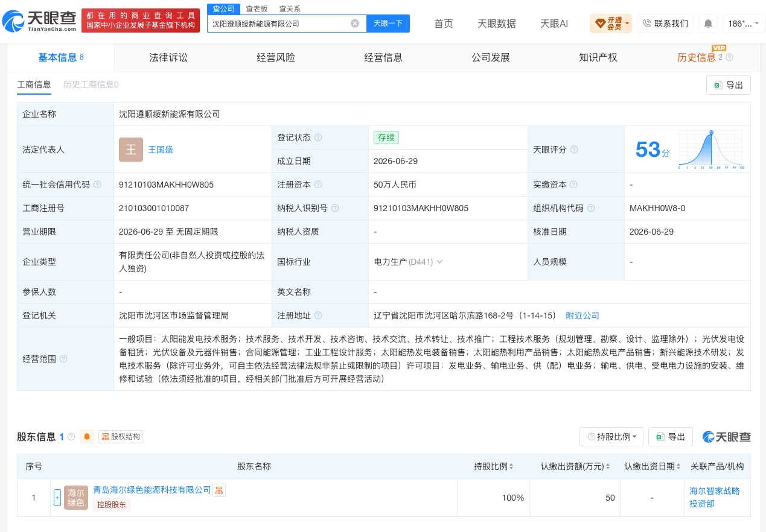Click question icon beside 股东信息 heading
766x532 pixels.
pos(71,437)
